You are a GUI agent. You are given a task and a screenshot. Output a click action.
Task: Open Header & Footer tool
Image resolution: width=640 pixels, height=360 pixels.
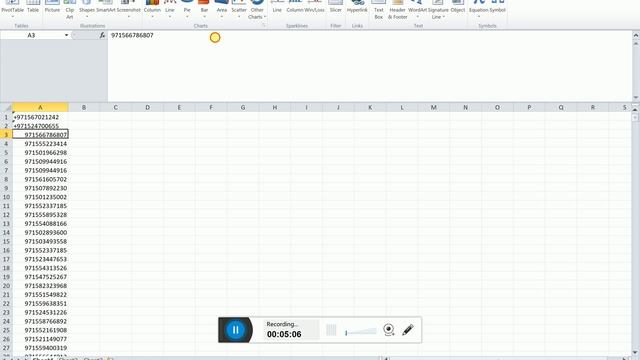(x=398, y=10)
